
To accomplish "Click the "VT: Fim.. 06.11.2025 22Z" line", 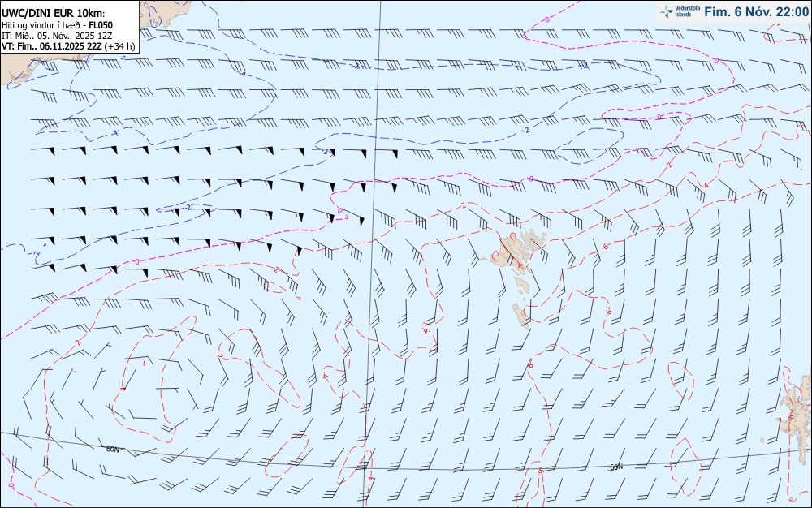I will click(x=52, y=46).
